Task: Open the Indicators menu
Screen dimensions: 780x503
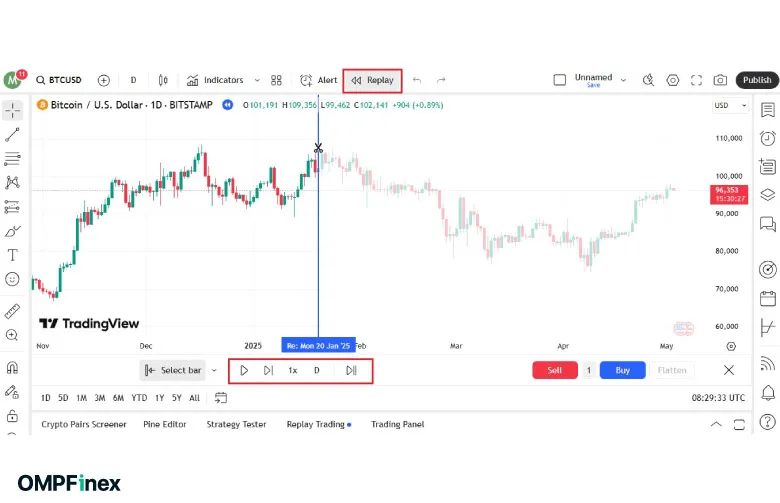Action: point(214,80)
